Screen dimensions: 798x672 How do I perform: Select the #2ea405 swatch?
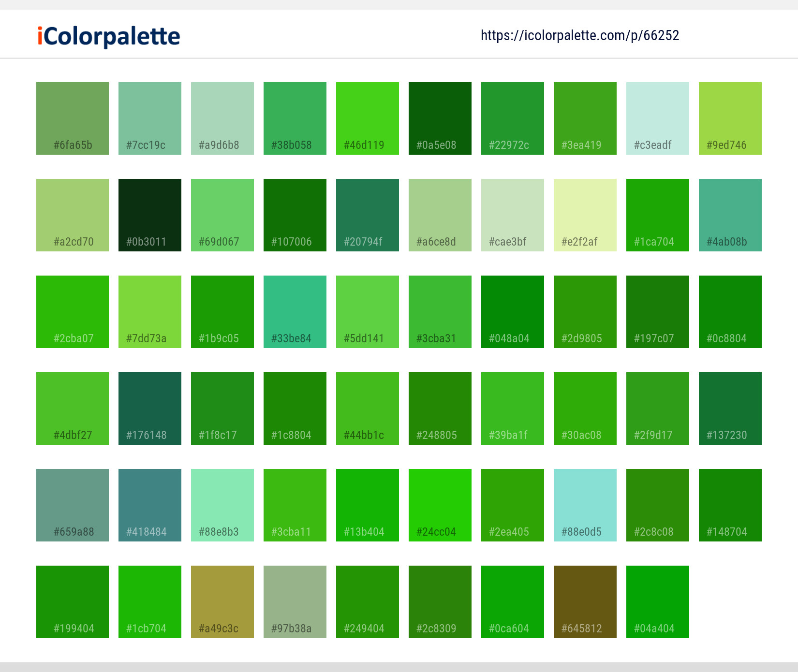click(x=513, y=505)
